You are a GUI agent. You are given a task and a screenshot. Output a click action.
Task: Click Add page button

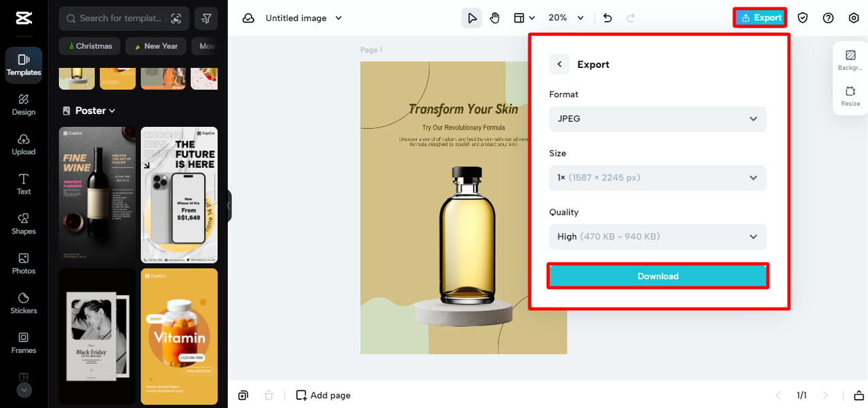click(323, 395)
